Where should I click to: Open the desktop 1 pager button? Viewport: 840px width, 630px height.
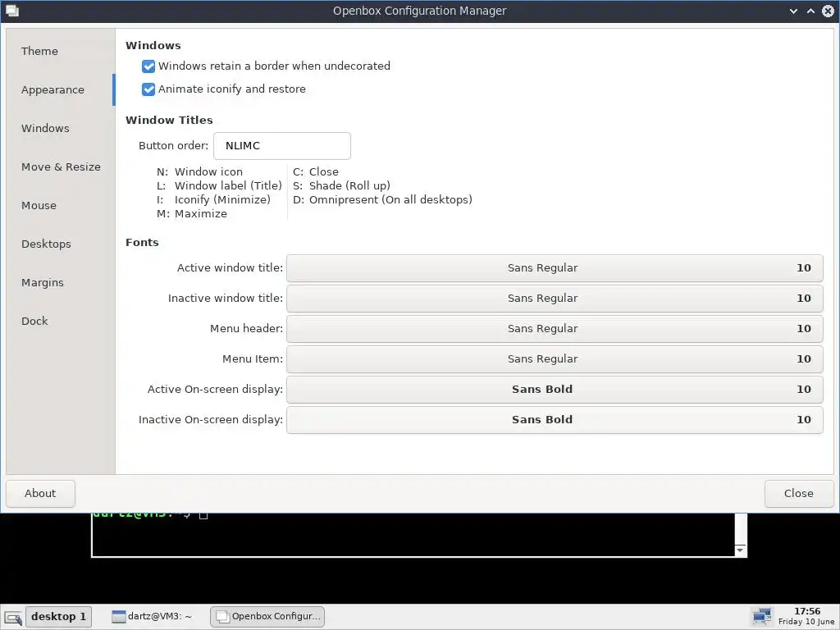[x=59, y=617]
